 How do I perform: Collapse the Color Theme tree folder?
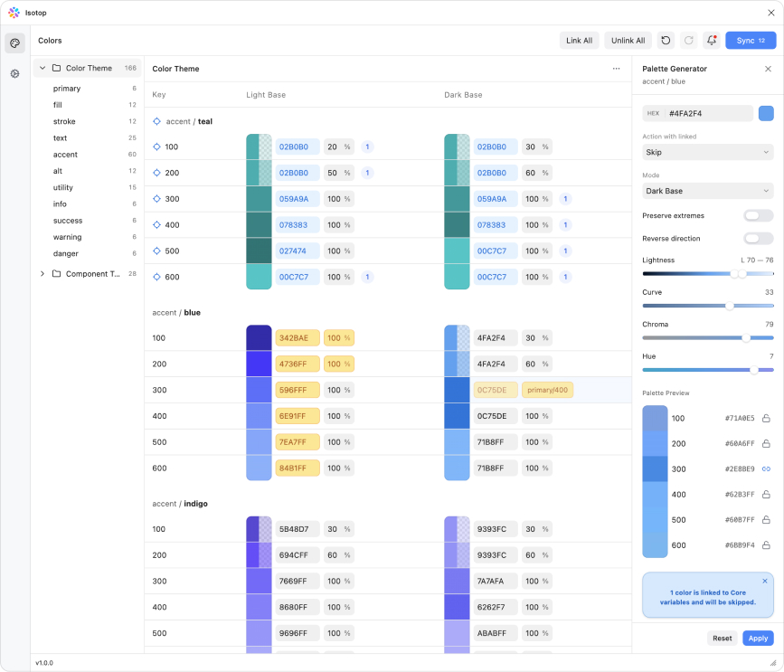[42, 68]
